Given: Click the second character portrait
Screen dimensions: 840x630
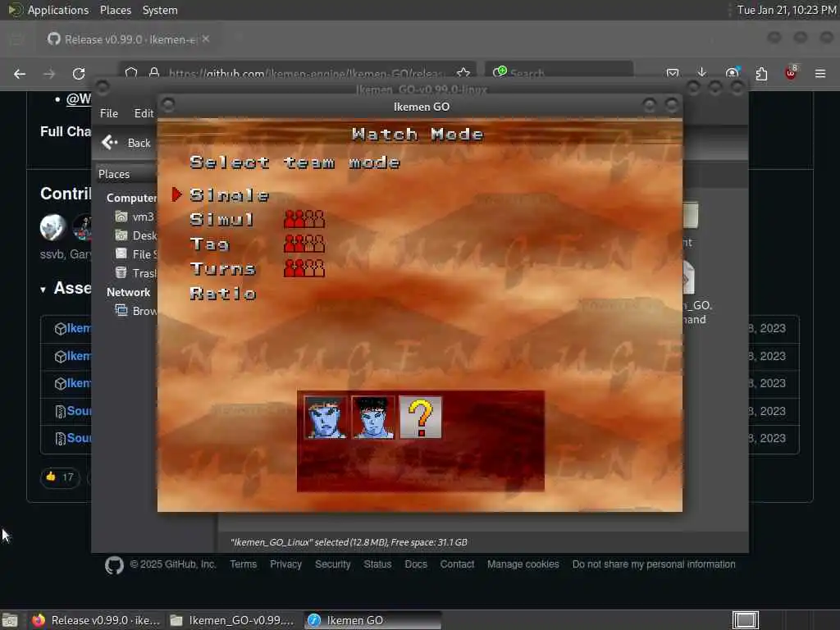Looking at the screenshot, I should tap(373, 418).
